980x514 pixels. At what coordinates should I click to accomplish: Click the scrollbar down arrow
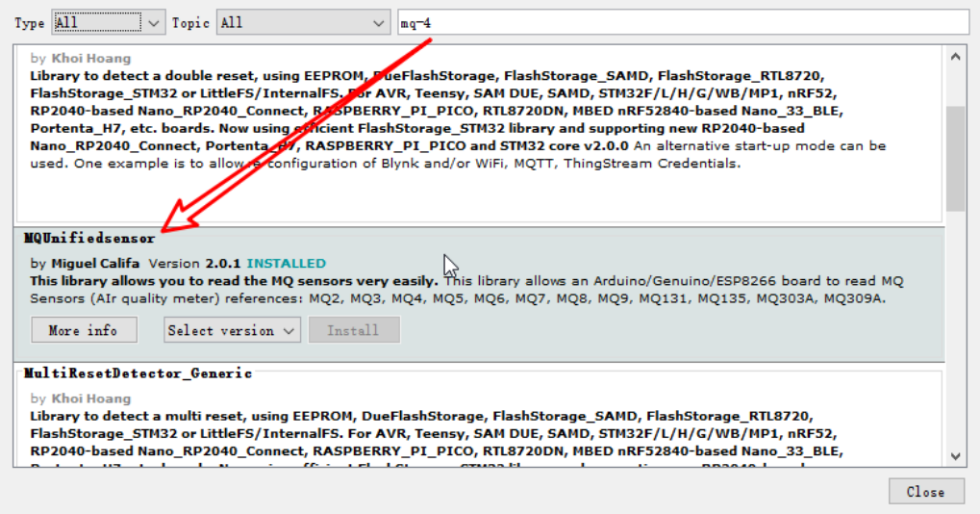pos(956,456)
